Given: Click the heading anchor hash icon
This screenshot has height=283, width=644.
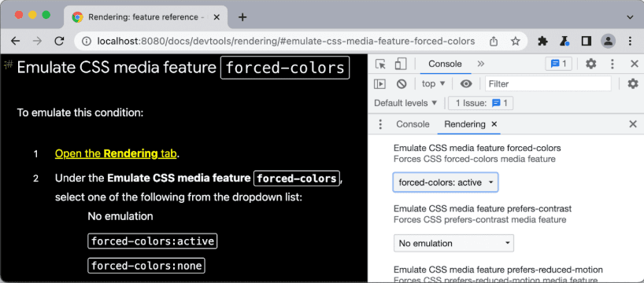Looking at the screenshot, I should [9, 64].
